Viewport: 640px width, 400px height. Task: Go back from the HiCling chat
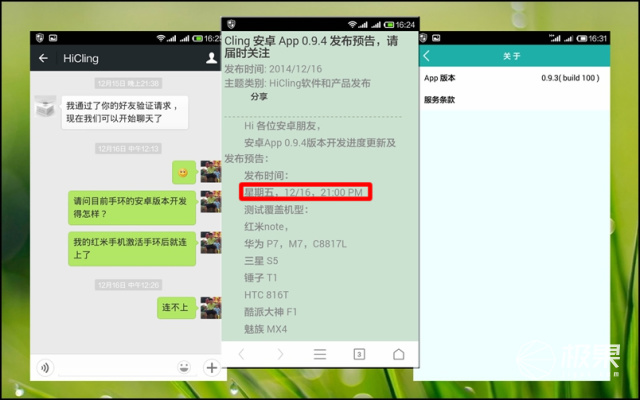43,58
